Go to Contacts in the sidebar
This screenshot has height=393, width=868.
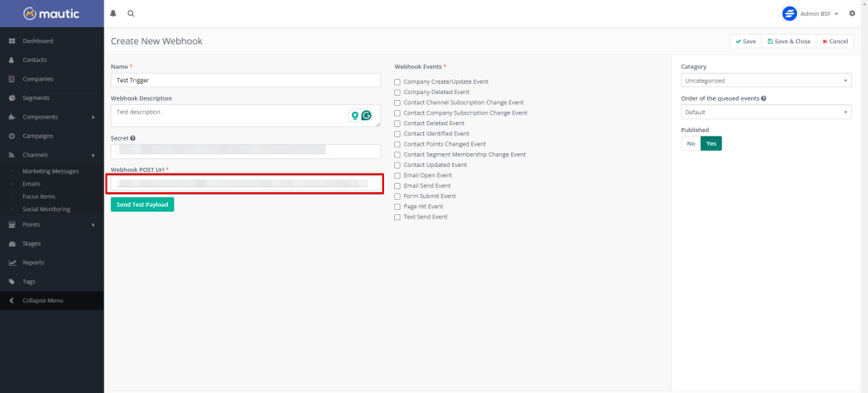[34, 60]
